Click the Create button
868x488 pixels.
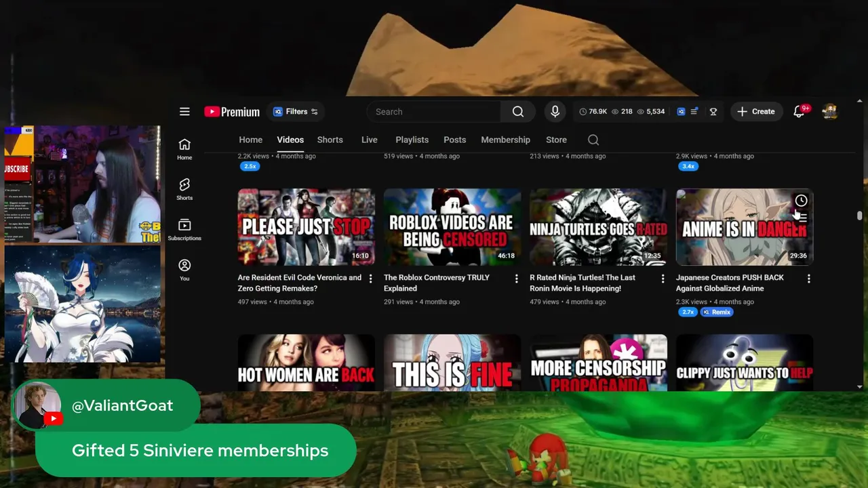point(756,112)
